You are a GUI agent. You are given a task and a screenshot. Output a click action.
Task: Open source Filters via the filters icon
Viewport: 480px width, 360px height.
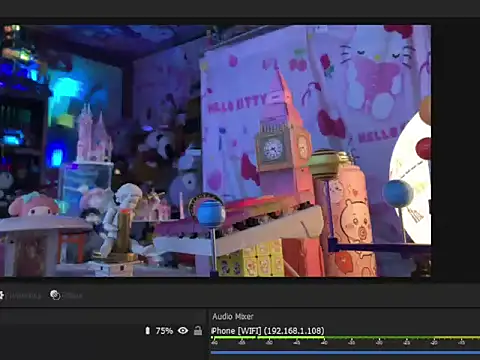55,295
